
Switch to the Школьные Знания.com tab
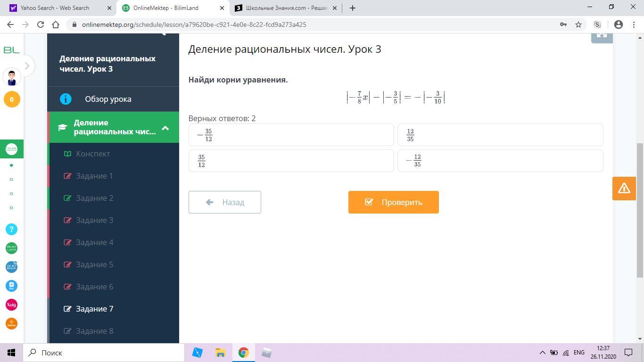click(287, 8)
